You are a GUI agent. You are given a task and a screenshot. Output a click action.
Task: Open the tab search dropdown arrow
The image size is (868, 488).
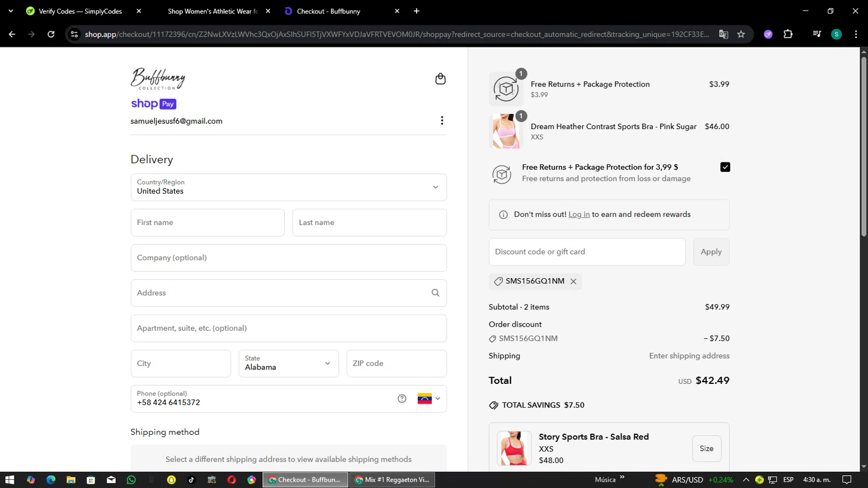(x=10, y=11)
